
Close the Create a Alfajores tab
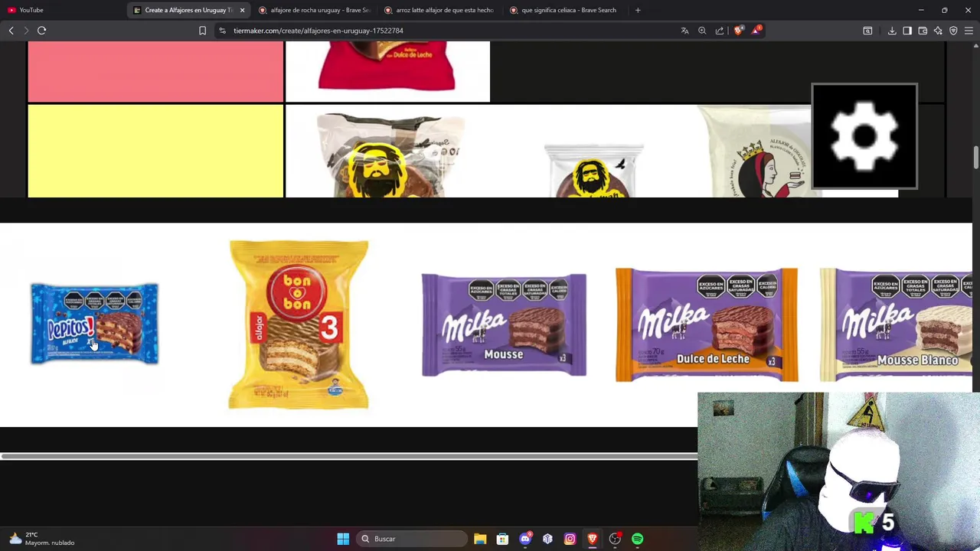coord(242,10)
